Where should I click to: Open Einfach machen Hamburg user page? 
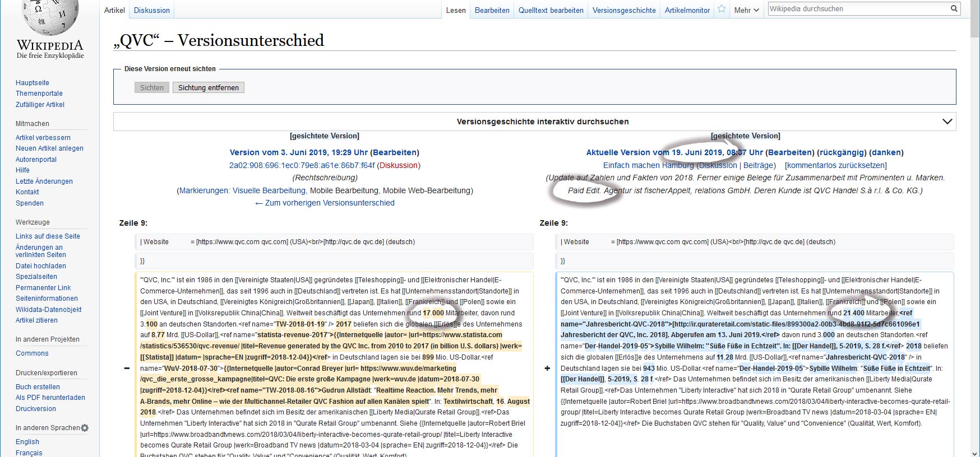pos(649,165)
